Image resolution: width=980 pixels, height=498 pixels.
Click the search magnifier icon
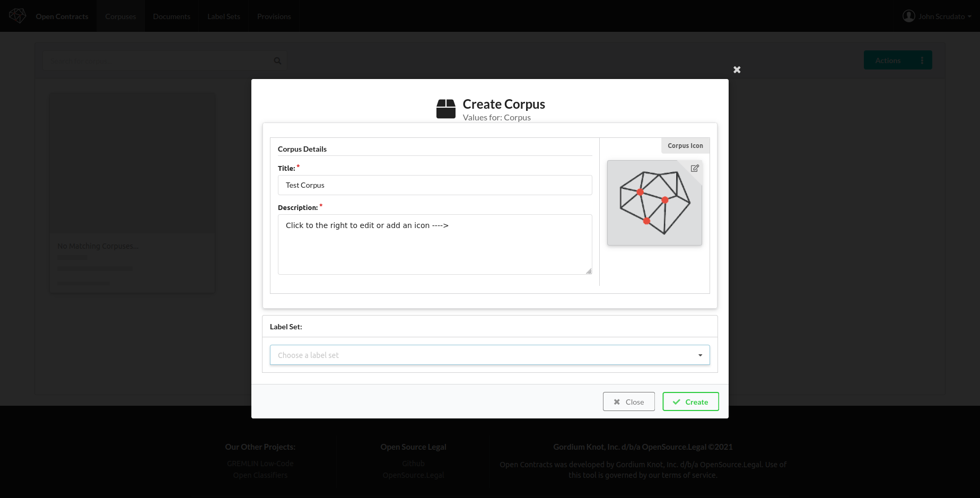pyautogui.click(x=277, y=61)
